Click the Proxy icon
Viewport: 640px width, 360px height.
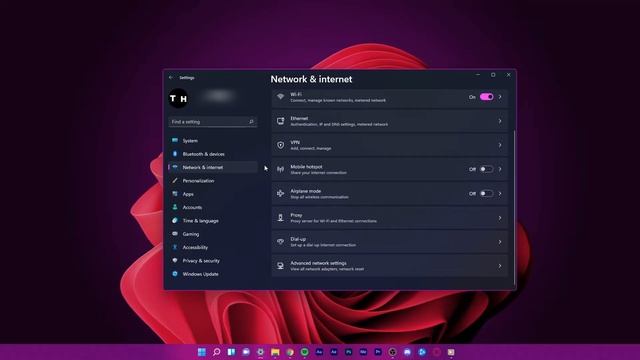tap(280, 218)
